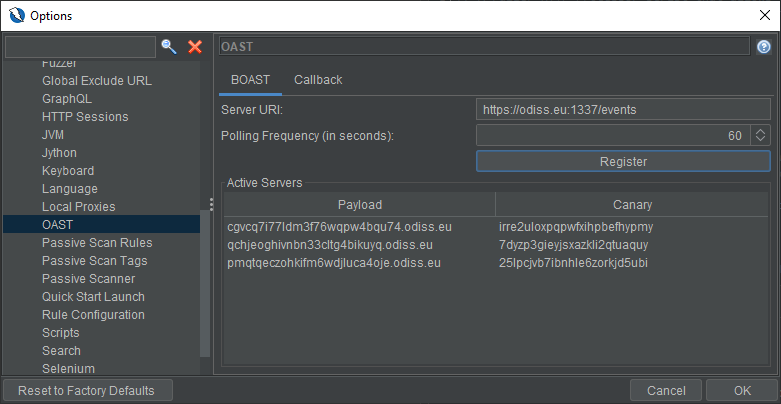781x404 pixels.
Task: Switch to the Callback tab
Action: coord(318,80)
